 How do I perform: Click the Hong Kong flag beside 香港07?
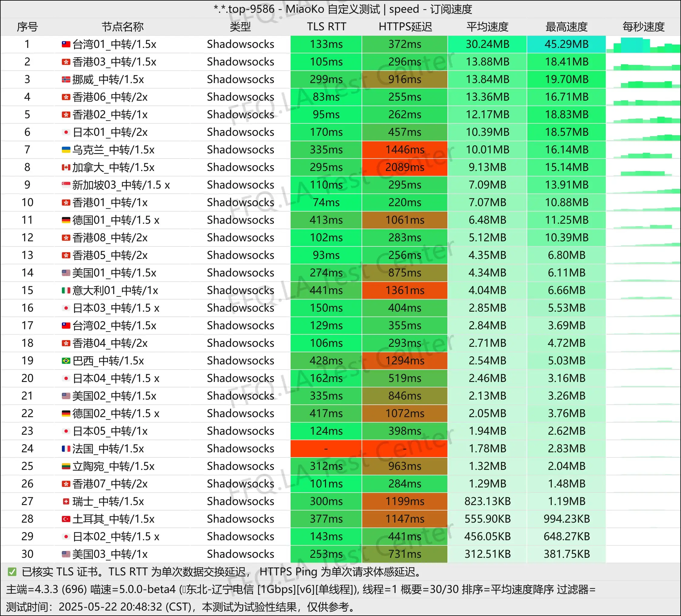click(66, 484)
